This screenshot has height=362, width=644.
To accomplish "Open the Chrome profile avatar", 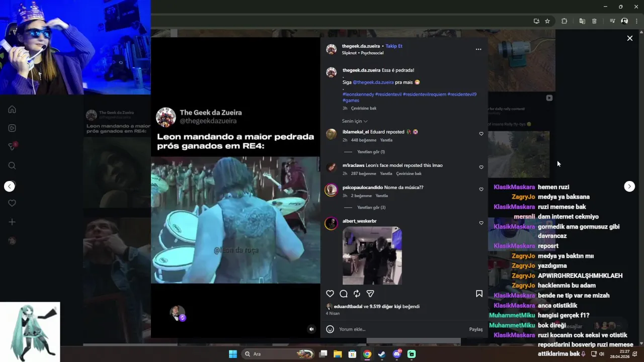I will (624, 21).
